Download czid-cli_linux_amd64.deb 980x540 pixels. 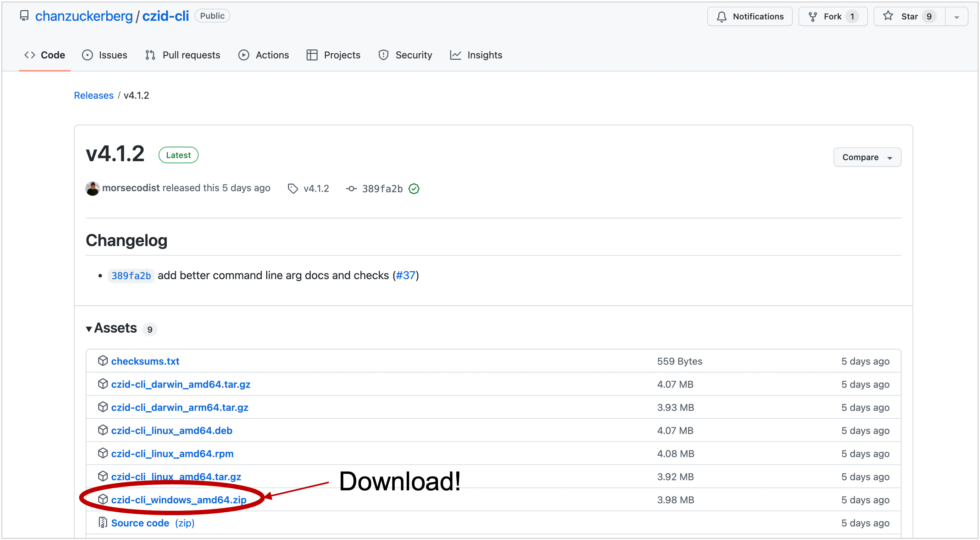pyautogui.click(x=172, y=430)
